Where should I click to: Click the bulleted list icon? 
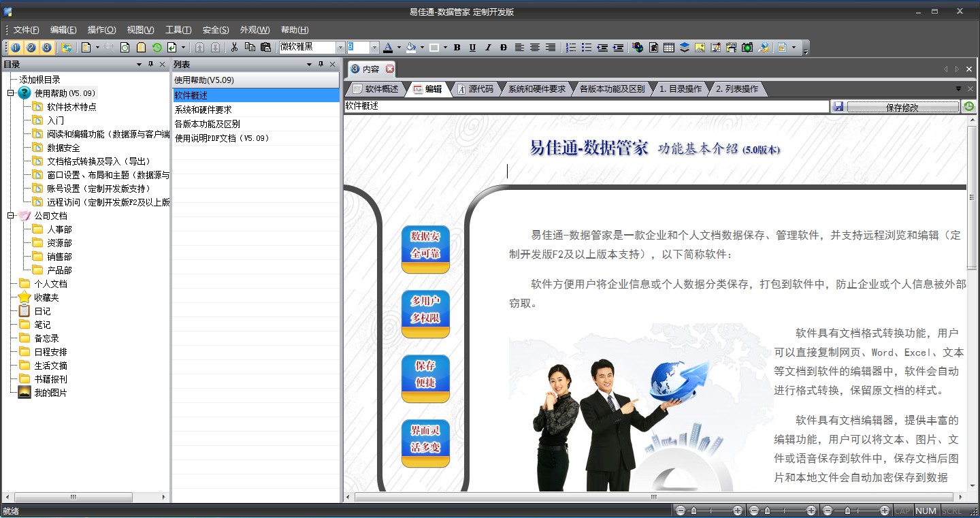coord(587,48)
